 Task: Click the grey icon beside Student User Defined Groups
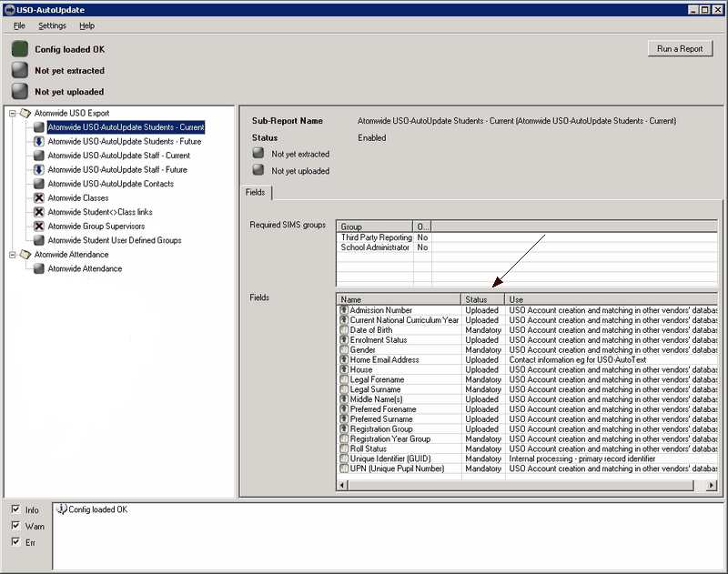pyautogui.click(x=39, y=240)
